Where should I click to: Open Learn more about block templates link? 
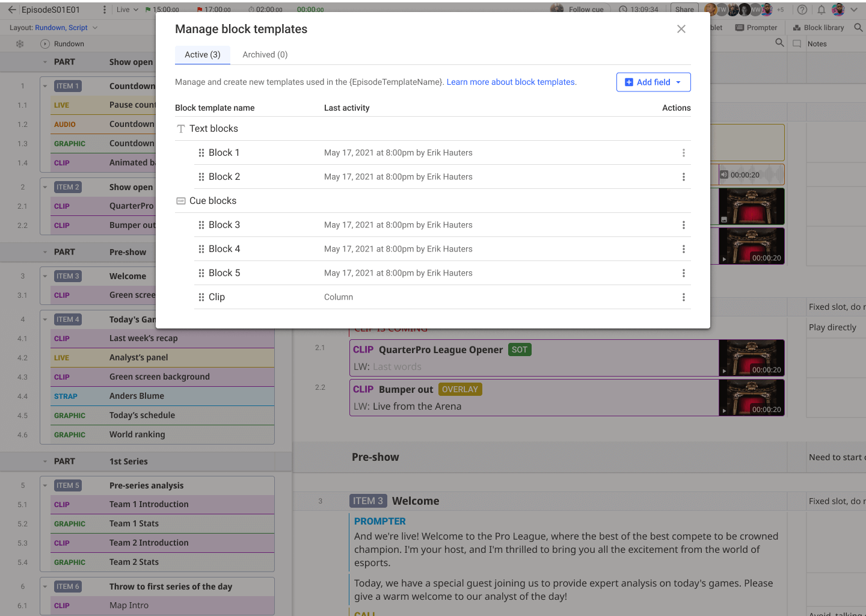(511, 82)
